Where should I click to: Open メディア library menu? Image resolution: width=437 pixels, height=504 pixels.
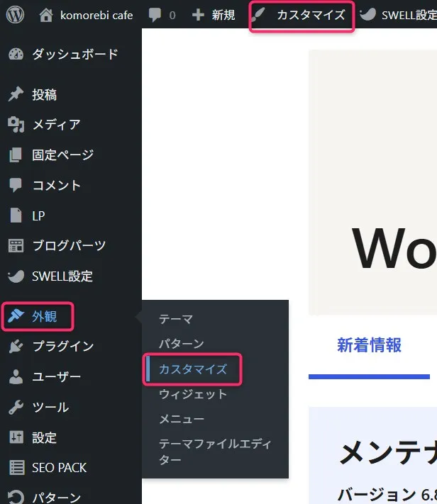(56, 124)
